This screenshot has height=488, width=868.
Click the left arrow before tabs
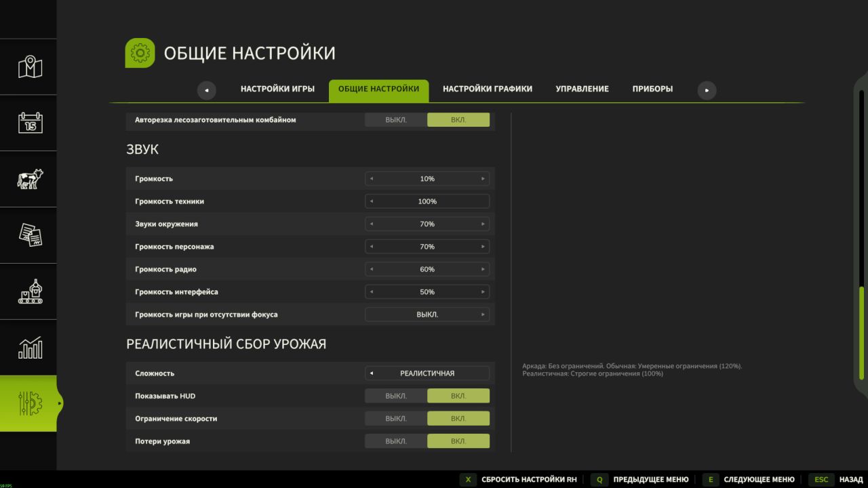point(206,90)
